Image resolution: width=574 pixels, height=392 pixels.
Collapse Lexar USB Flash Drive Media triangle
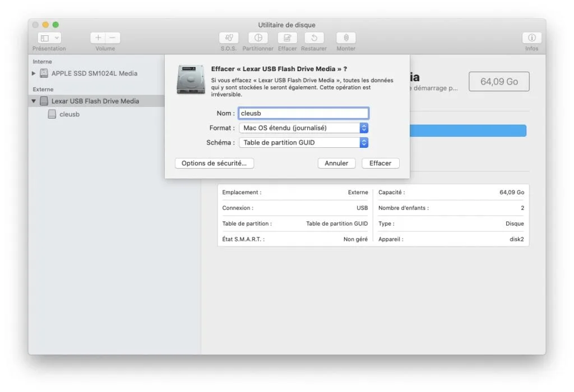click(34, 101)
